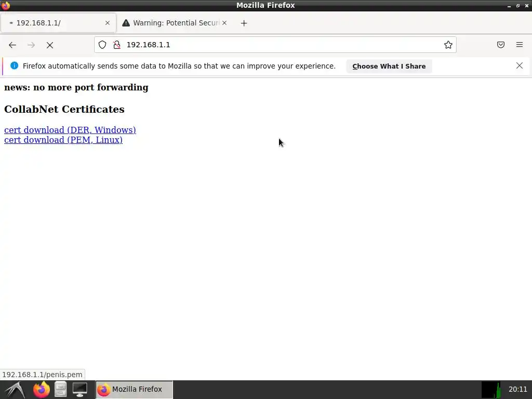
Task: Close the Mozilla Firefox window
Action: click(527, 6)
